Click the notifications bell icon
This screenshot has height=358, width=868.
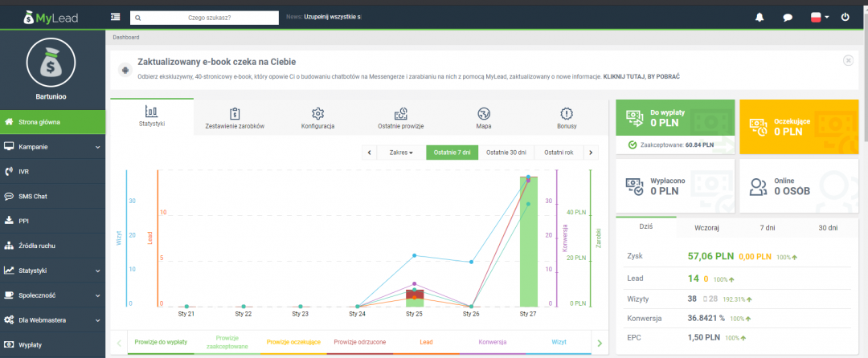coord(759,17)
